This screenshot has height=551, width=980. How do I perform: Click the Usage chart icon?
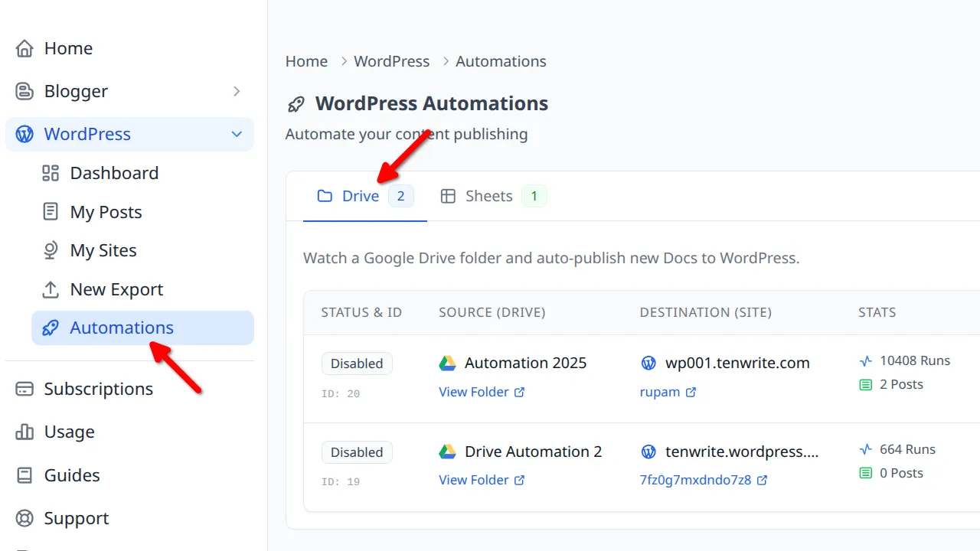click(24, 431)
